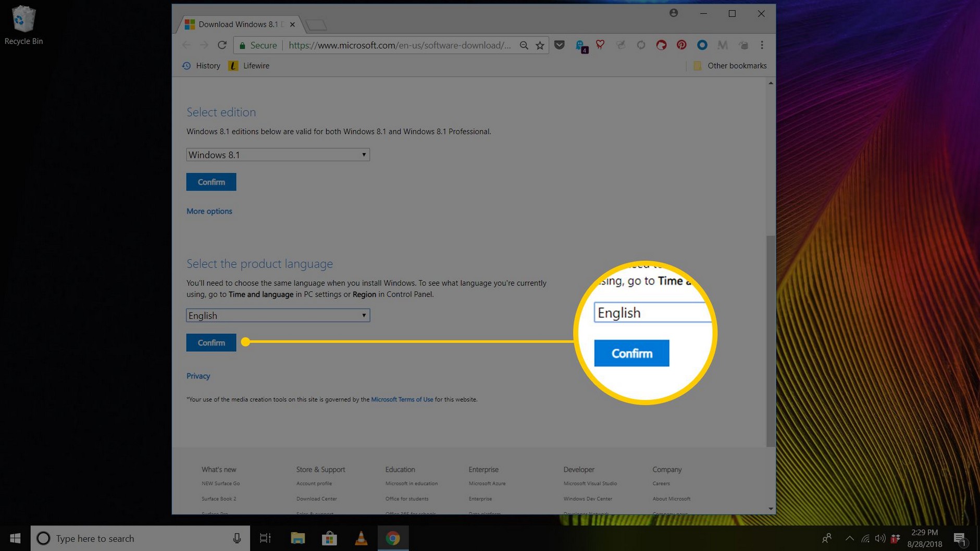Open the Action Center notifications icon
This screenshot has height=551, width=980.
point(960,539)
